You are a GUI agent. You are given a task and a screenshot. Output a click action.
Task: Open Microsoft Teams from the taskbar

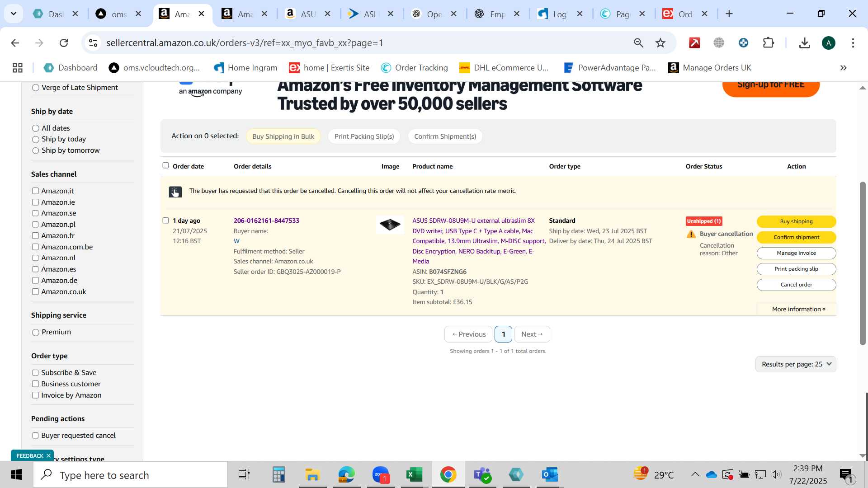point(482,475)
